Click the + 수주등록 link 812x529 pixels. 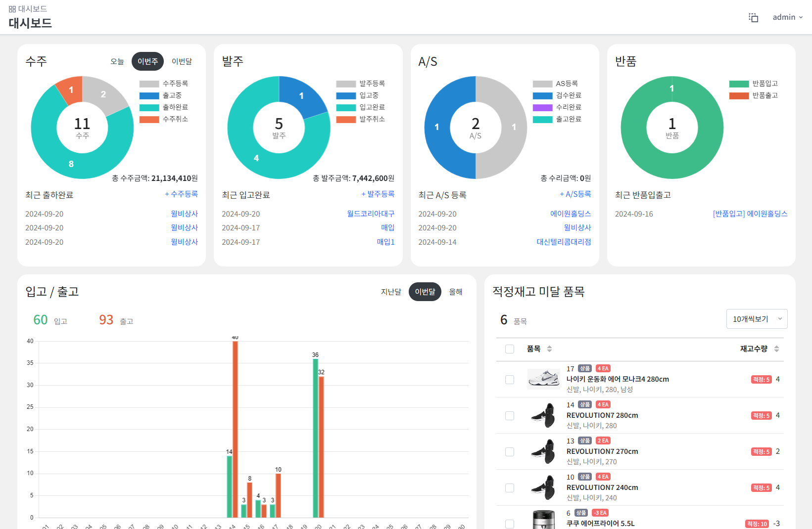[x=181, y=194]
